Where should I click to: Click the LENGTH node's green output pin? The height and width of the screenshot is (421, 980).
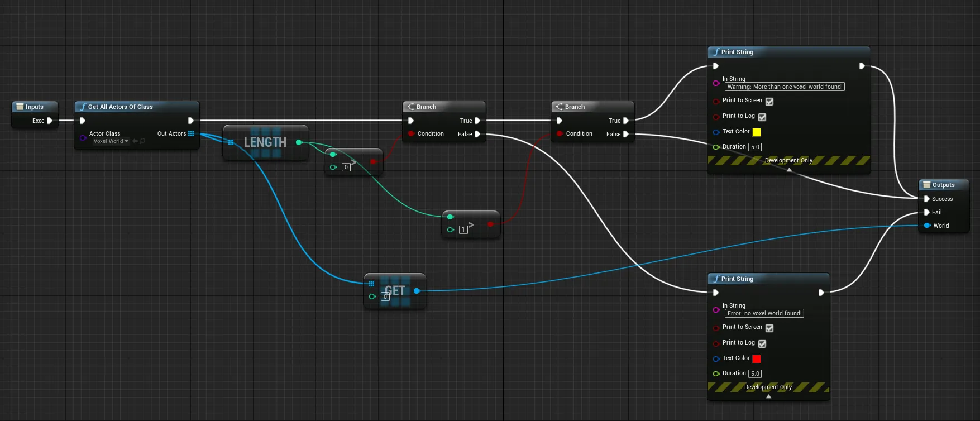(299, 142)
